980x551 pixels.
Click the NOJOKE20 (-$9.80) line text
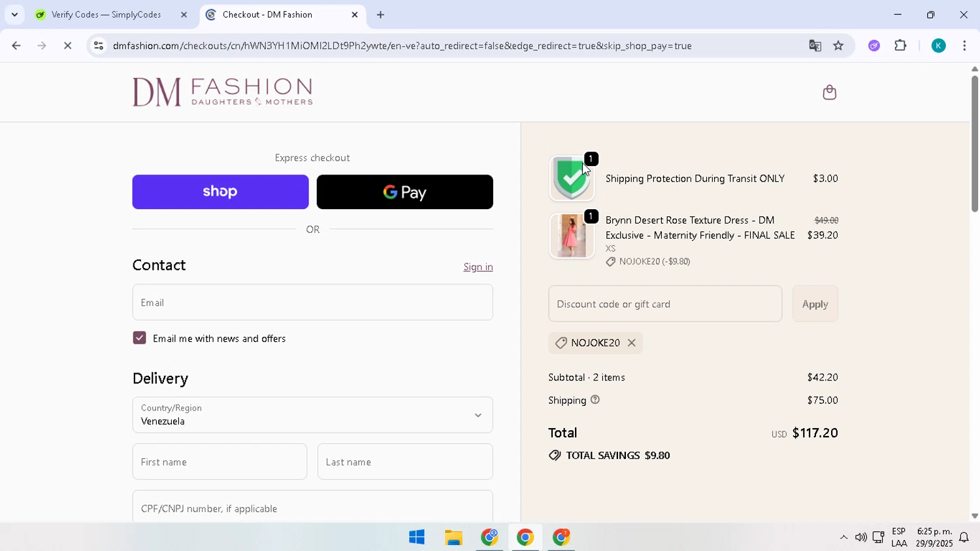[655, 261]
